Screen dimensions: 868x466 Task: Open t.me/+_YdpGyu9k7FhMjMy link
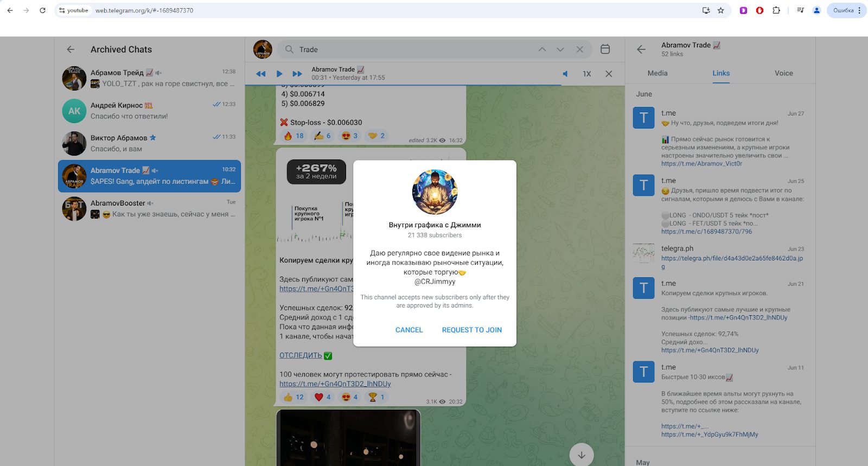[710, 435]
